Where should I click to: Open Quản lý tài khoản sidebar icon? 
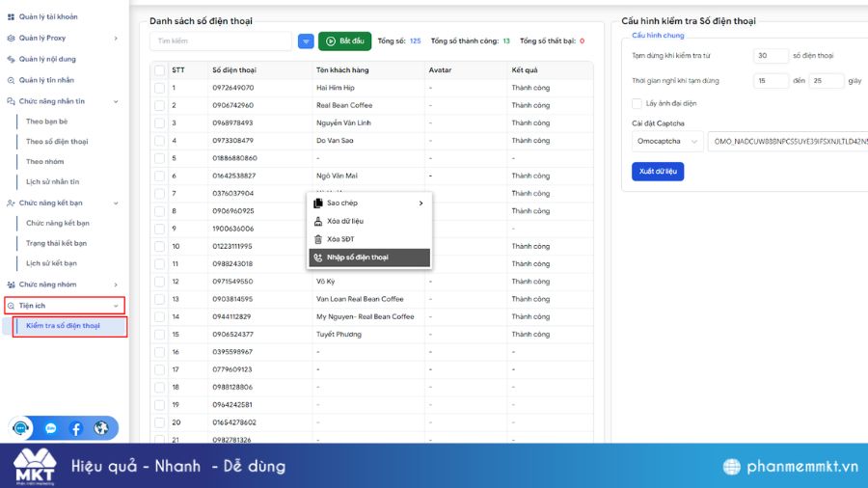pos(11,17)
